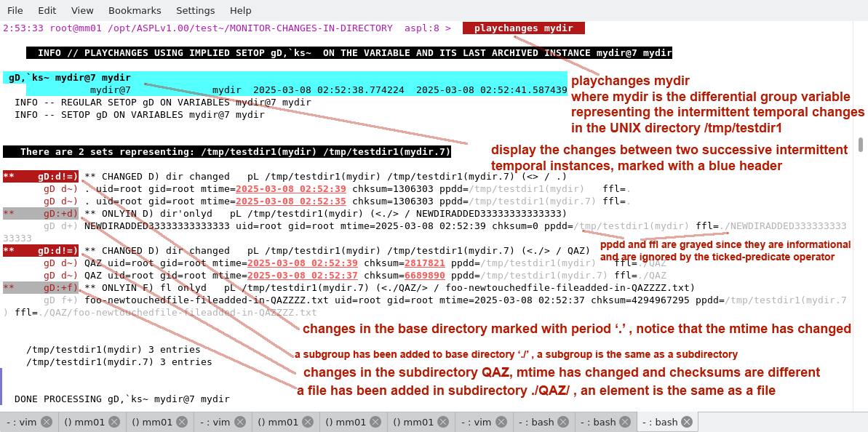Show the Settings menu
868x432 pixels.
pyautogui.click(x=195, y=10)
